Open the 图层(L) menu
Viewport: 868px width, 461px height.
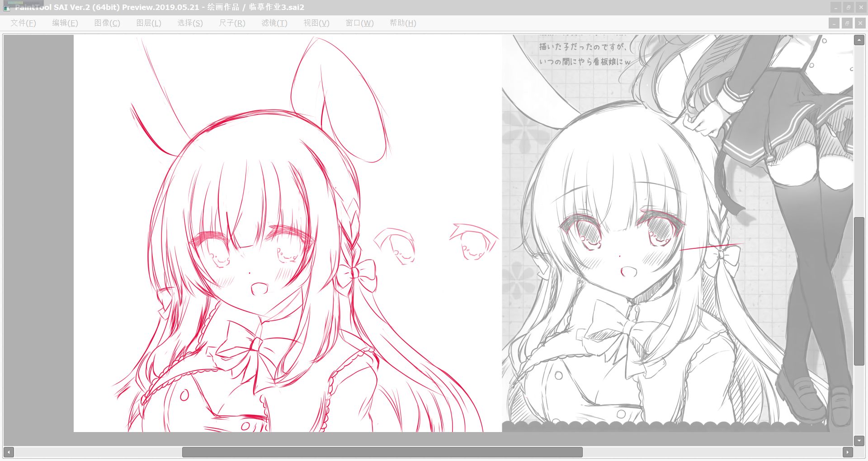[149, 23]
